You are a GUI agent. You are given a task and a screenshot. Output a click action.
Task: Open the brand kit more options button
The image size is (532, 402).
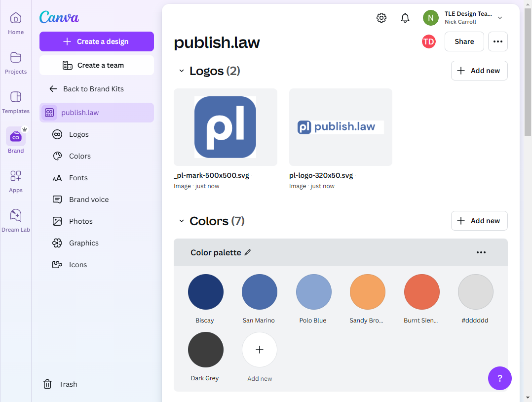coord(498,41)
